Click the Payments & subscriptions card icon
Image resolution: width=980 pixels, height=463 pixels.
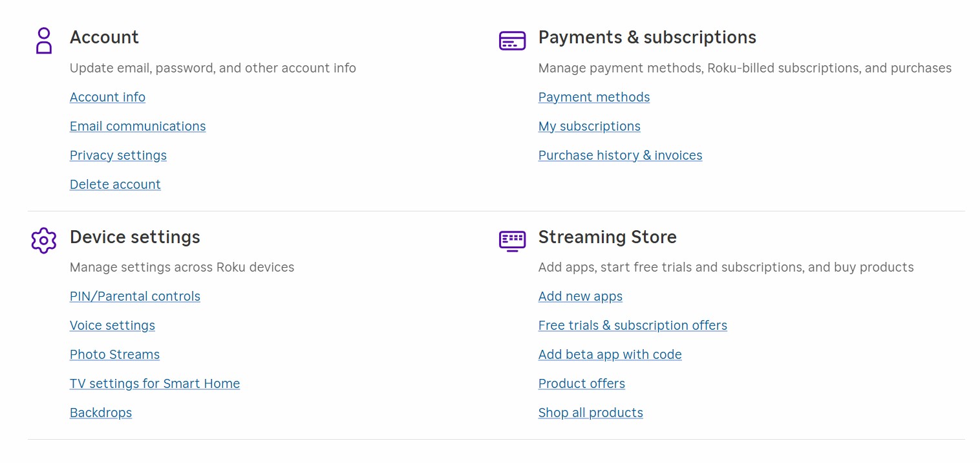(x=512, y=41)
